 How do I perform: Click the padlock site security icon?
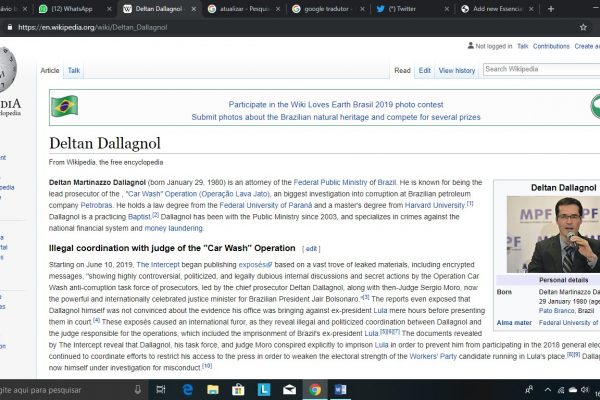10,27
